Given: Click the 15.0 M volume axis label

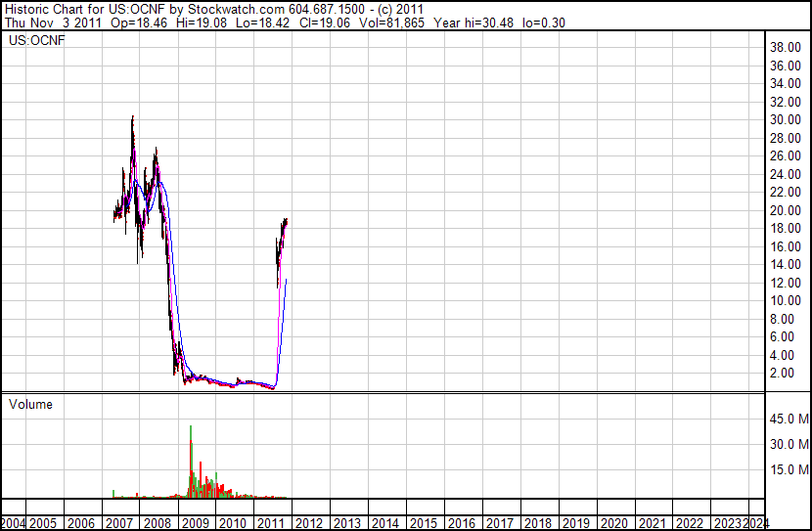Looking at the screenshot, I should click(789, 469).
